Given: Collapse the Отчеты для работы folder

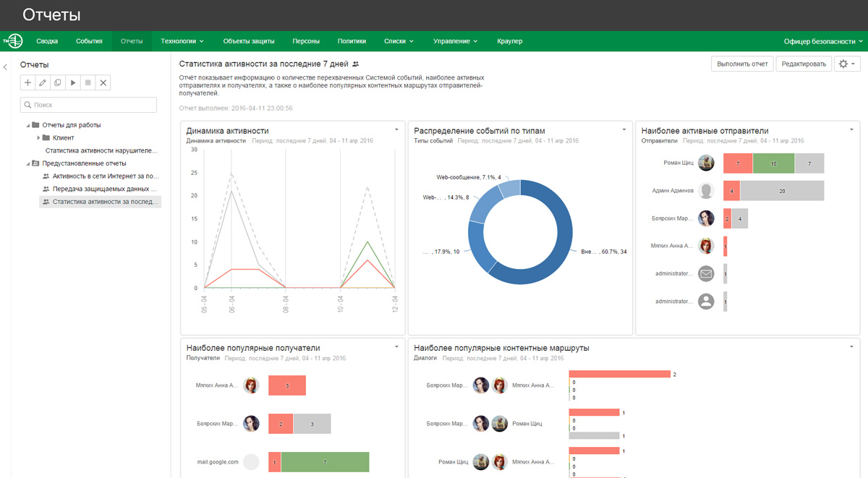Looking at the screenshot, I should click(x=28, y=125).
